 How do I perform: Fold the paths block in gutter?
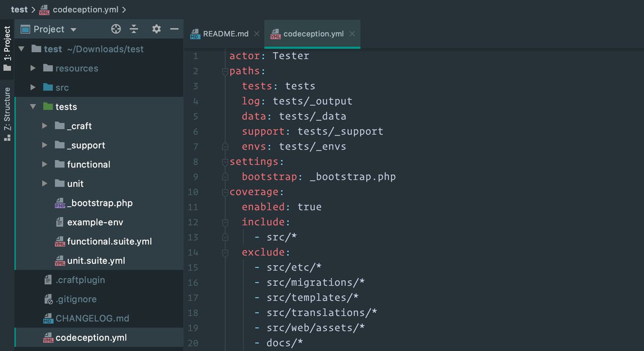pos(225,71)
